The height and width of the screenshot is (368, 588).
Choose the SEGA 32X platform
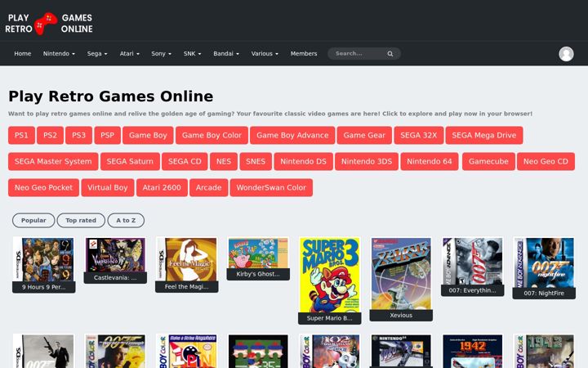[x=418, y=135]
